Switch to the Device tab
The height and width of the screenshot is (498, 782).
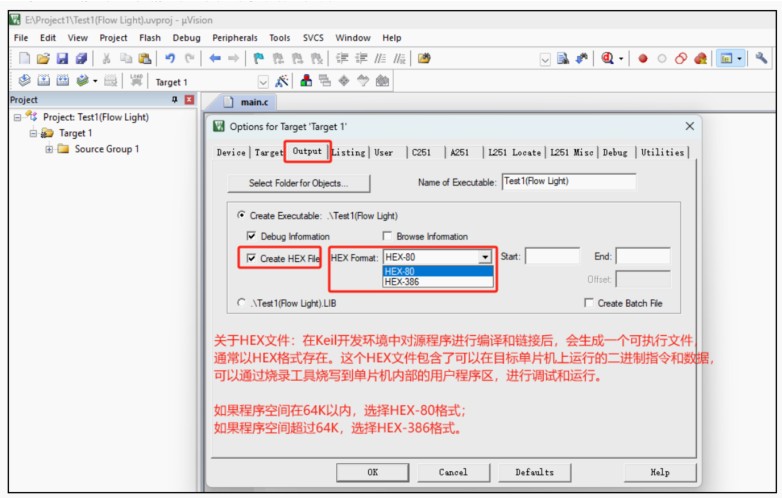pyautogui.click(x=231, y=153)
